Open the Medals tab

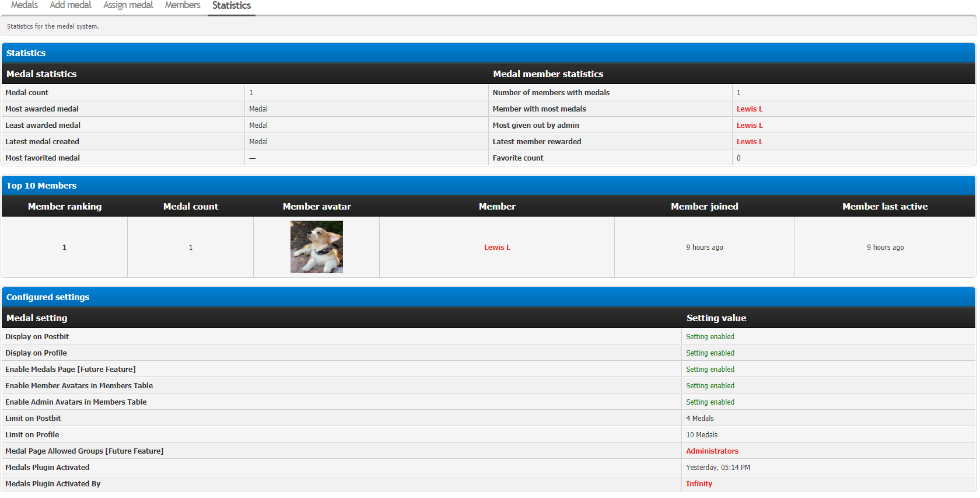(x=24, y=5)
